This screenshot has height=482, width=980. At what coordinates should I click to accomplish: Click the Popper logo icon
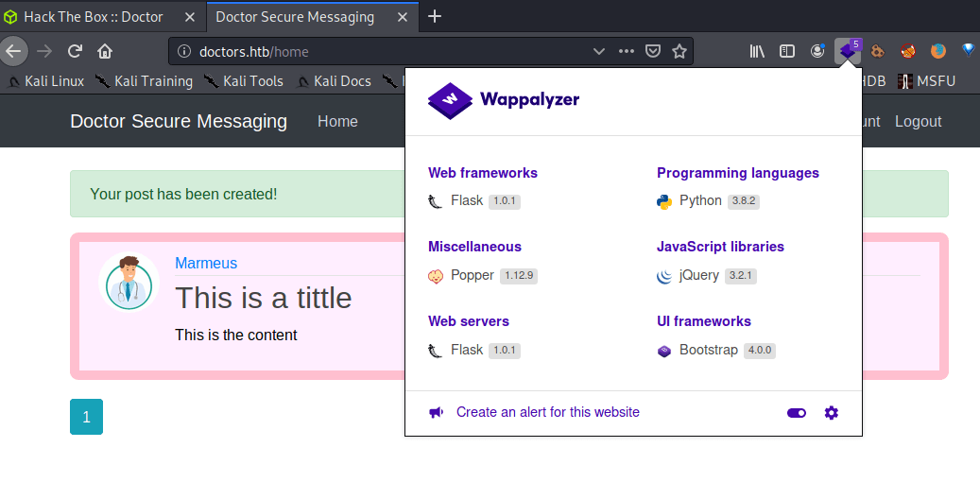436,276
